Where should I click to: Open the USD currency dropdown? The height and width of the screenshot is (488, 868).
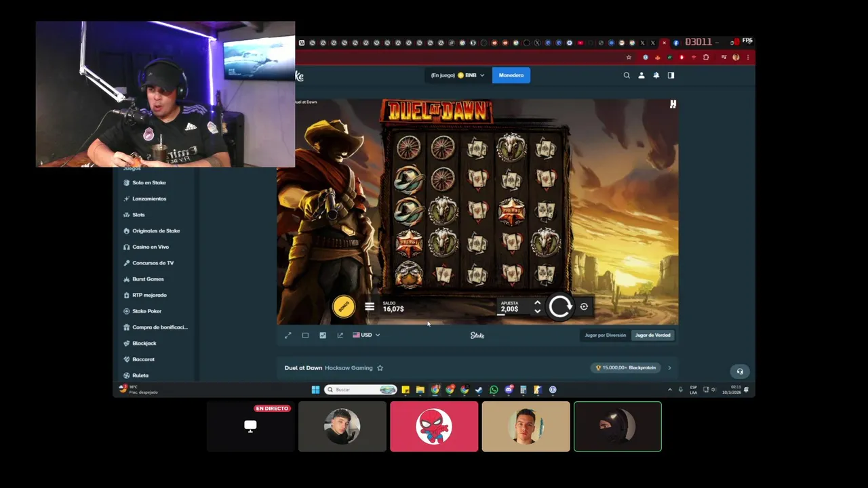coord(366,335)
